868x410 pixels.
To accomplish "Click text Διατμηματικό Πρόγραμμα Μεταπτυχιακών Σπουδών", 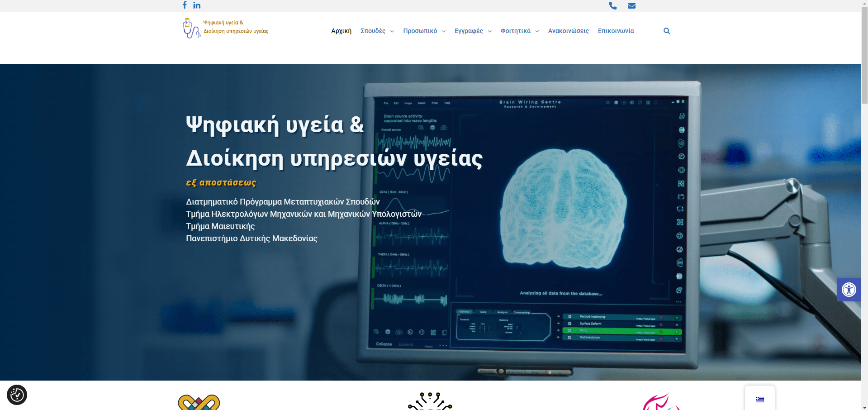I will tap(283, 202).
